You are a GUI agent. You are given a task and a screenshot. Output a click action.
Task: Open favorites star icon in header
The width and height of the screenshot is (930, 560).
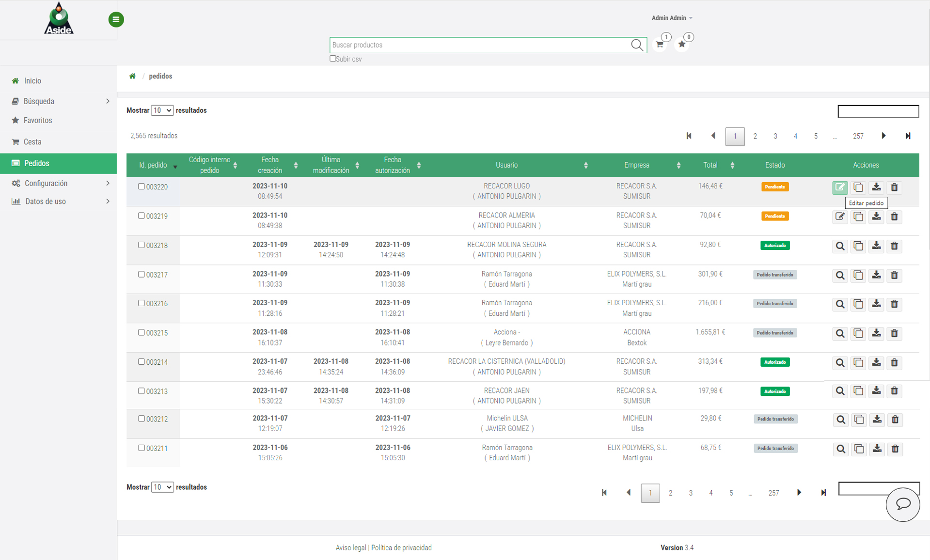pos(682,45)
